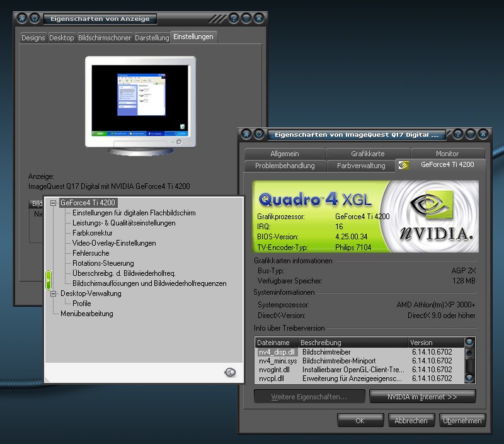Viewport: 504px width, 444px height.
Task: Click the AMD Athlon(tm) XP 3000+ value
Action: 436,305
